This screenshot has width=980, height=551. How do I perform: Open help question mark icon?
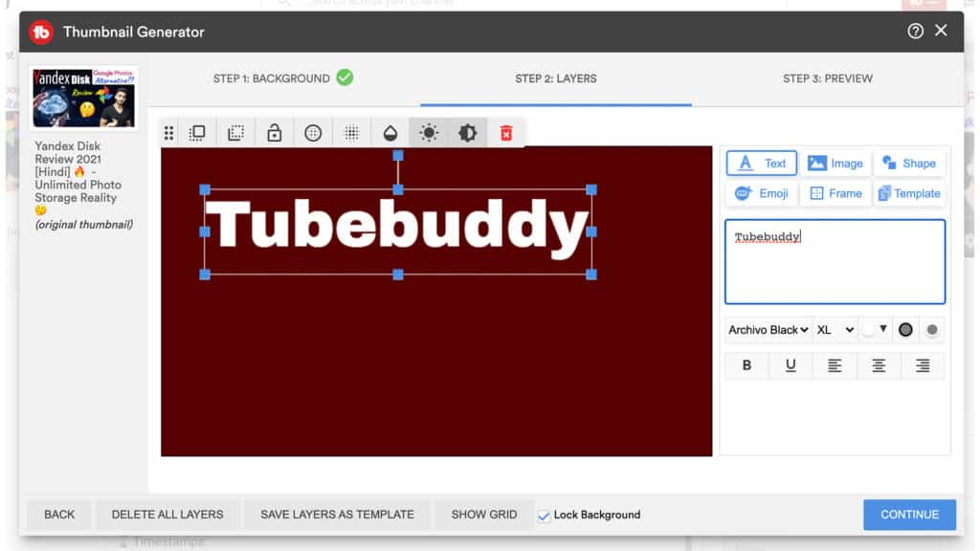click(915, 32)
